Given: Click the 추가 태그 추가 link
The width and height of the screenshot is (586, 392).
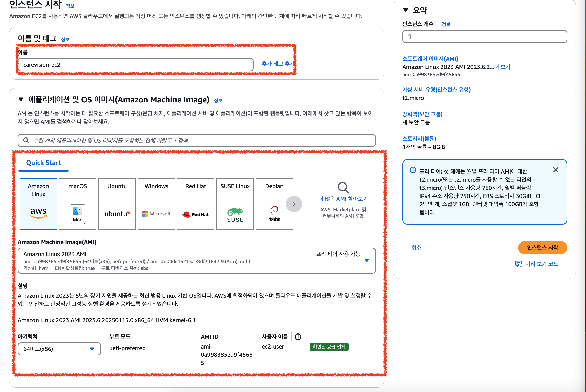Looking at the screenshot, I should click(278, 64).
